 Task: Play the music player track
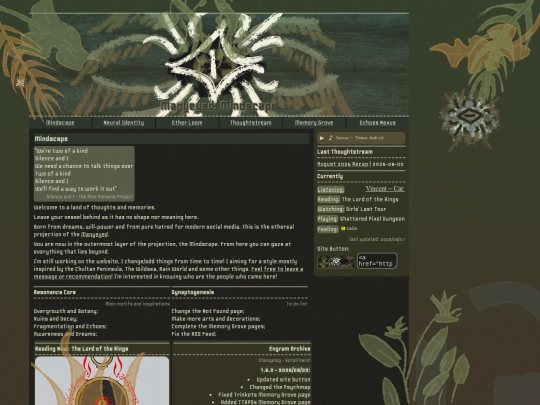322,138
